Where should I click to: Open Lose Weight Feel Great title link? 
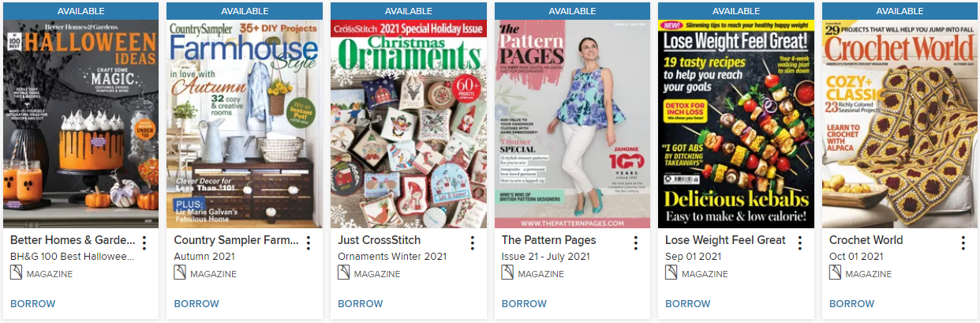[x=726, y=240]
